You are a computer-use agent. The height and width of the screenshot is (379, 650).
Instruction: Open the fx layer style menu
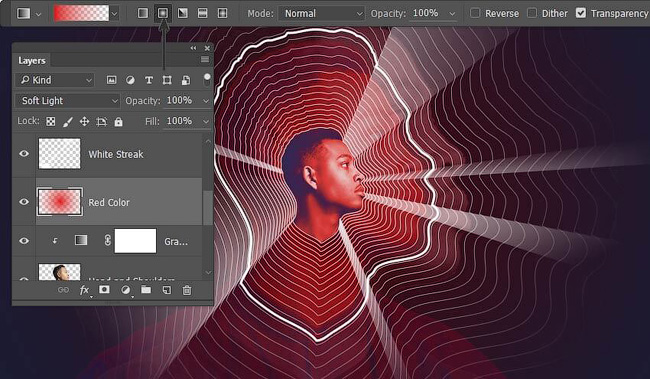point(84,290)
